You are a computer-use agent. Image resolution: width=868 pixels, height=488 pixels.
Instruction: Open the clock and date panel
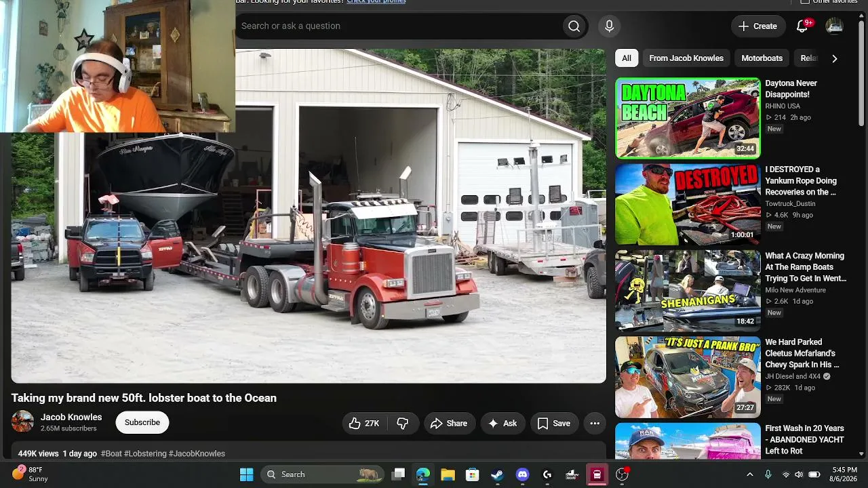click(x=844, y=474)
